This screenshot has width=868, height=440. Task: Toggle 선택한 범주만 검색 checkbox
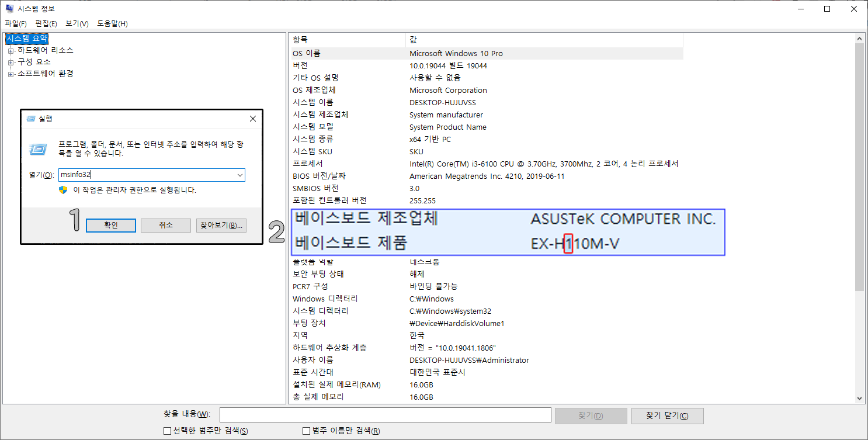click(168, 431)
